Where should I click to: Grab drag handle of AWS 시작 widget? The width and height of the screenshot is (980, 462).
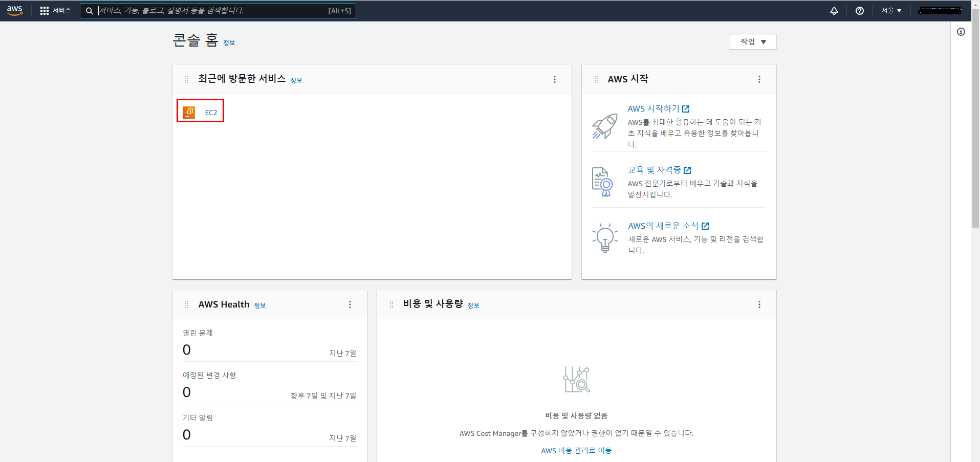[x=596, y=79]
